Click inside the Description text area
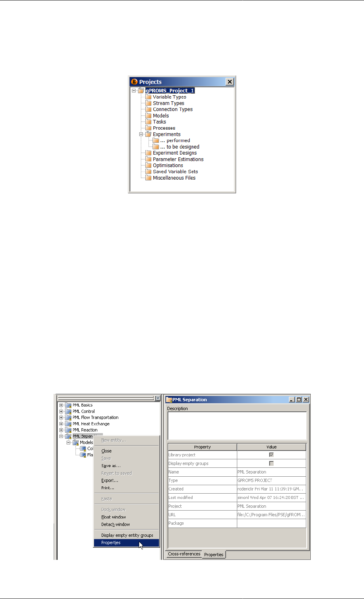 [237, 425]
